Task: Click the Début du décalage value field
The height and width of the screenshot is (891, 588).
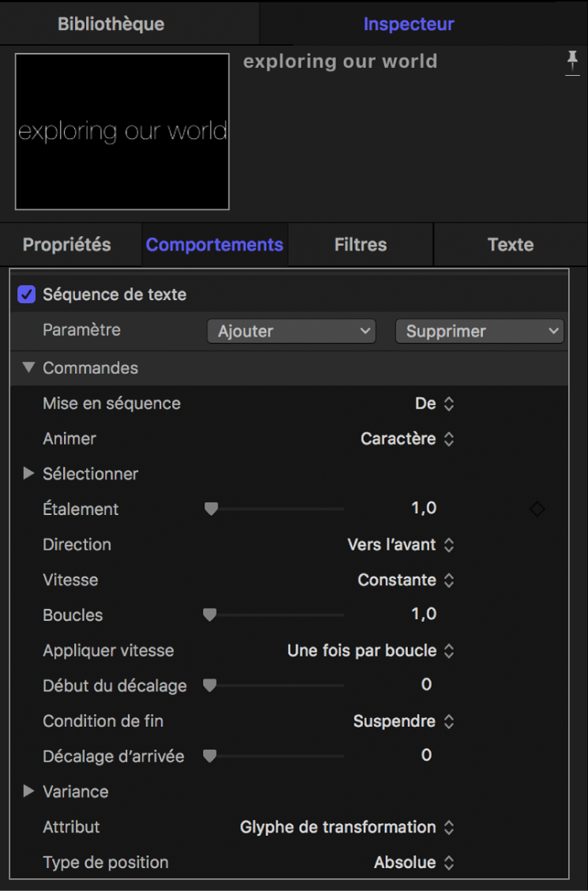Action: tap(426, 685)
